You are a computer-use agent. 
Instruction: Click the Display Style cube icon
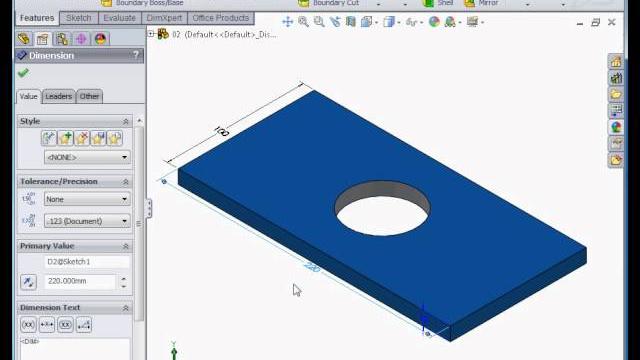(x=388, y=22)
